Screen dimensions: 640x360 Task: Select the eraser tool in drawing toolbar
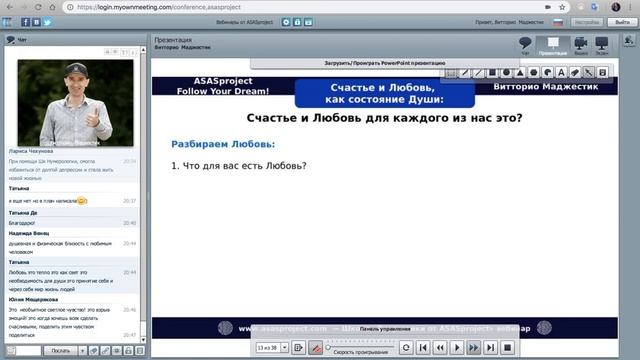(575, 73)
